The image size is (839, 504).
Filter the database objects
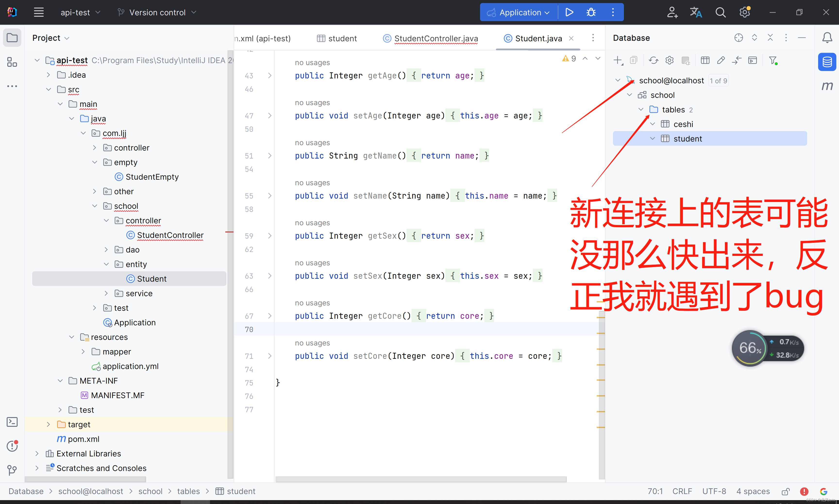(x=773, y=60)
